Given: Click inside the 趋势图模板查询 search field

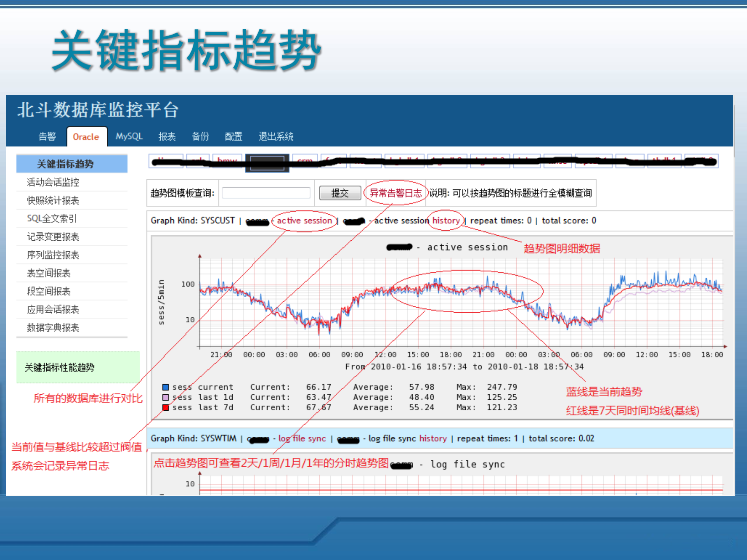Looking at the screenshot, I should point(266,193).
